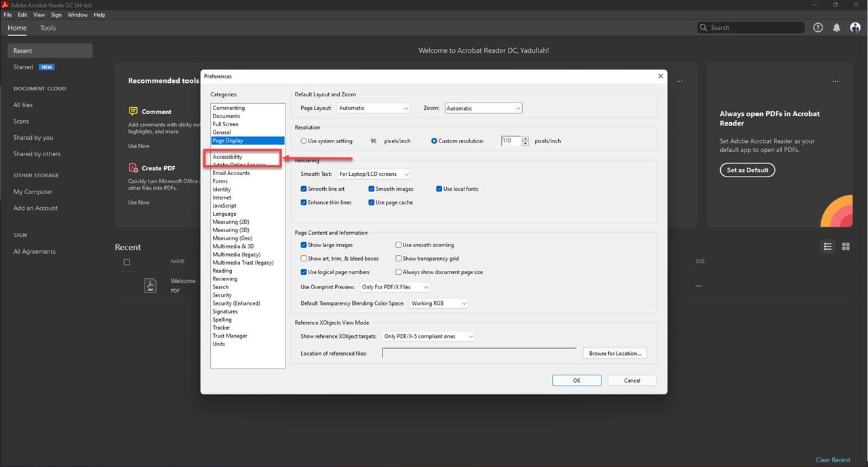
Task: Open the Help question mark icon
Action: click(818, 28)
